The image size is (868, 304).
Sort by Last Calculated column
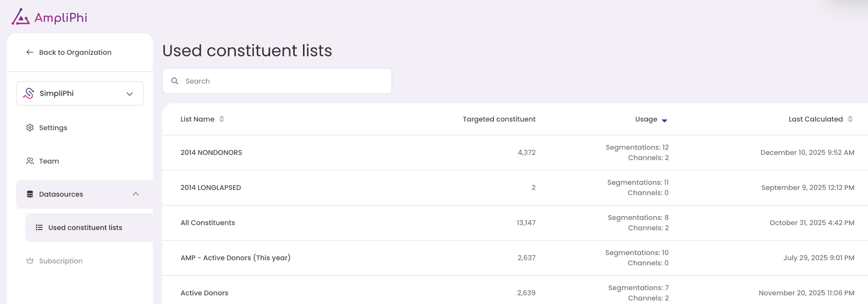tap(850, 119)
